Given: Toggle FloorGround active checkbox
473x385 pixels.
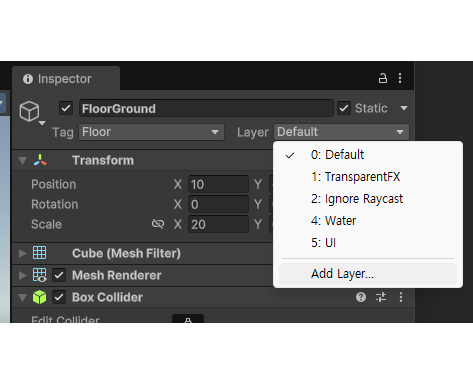Looking at the screenshot, I should 66,108.
